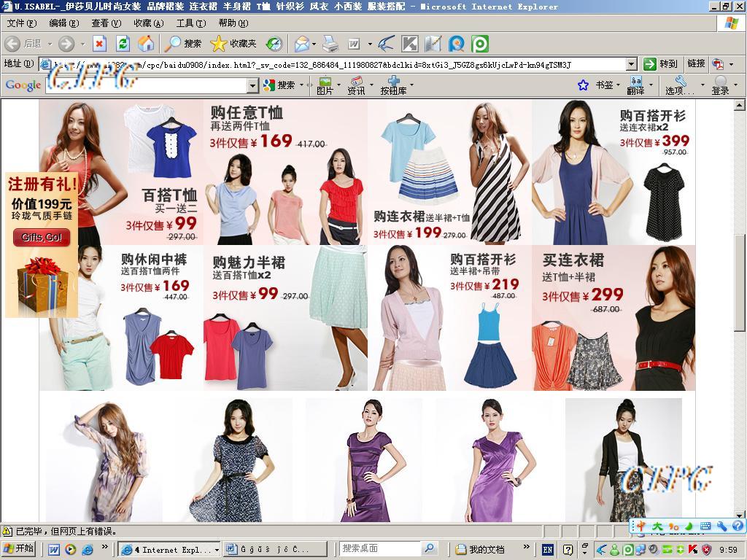The height and width of the screenshot is (560, 747).
Task: Open the 文件 menu
Action: 21,23
